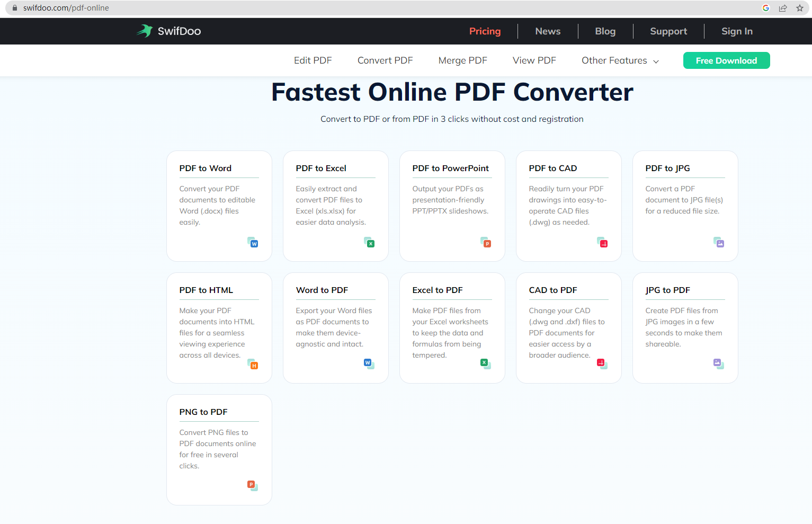This screenshot has width=812, height=524.
Task: Click the red CAD icon in CAD to PDF card
Action: (602, 364)
